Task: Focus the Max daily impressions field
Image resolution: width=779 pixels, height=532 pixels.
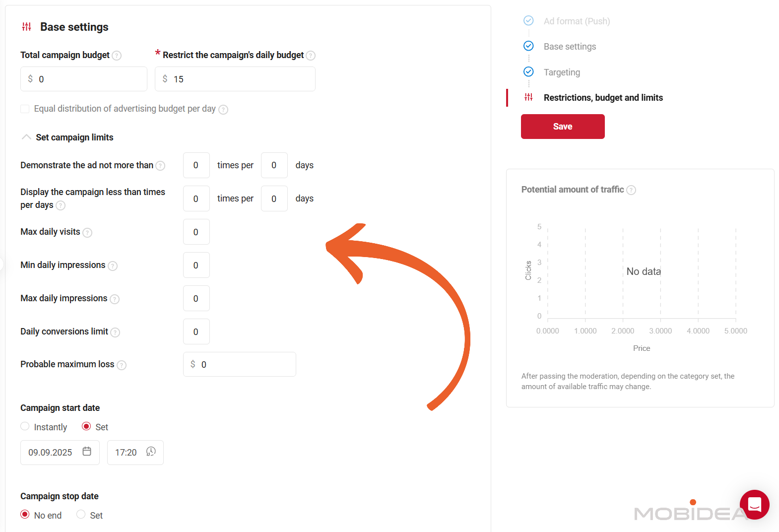Action: point(196,299)
